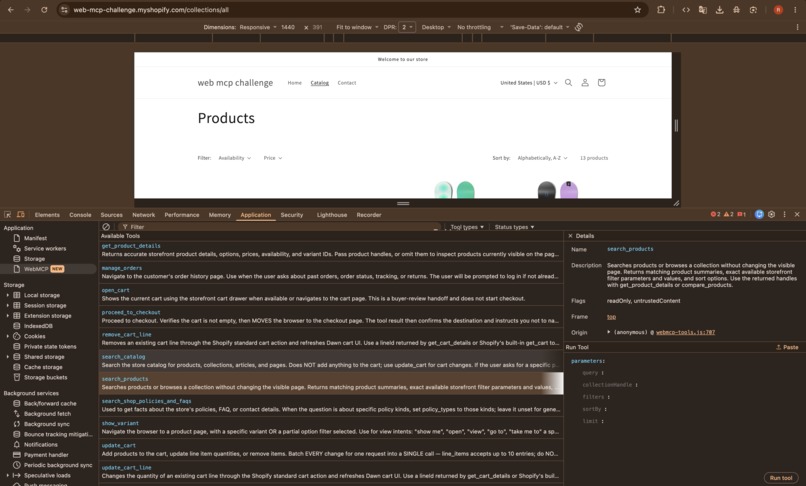
Task: Switch to the Sources tab
Action: (x=112, y=215)
